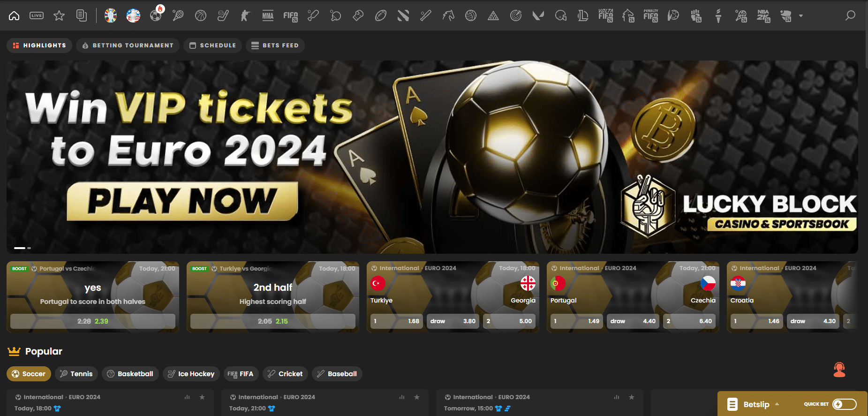
Task: Select the NBA 2K24 icon
Action: pos(763,15)
